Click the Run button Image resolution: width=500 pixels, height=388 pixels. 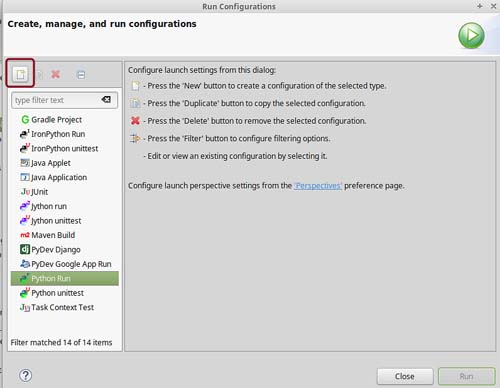(466, 376)
